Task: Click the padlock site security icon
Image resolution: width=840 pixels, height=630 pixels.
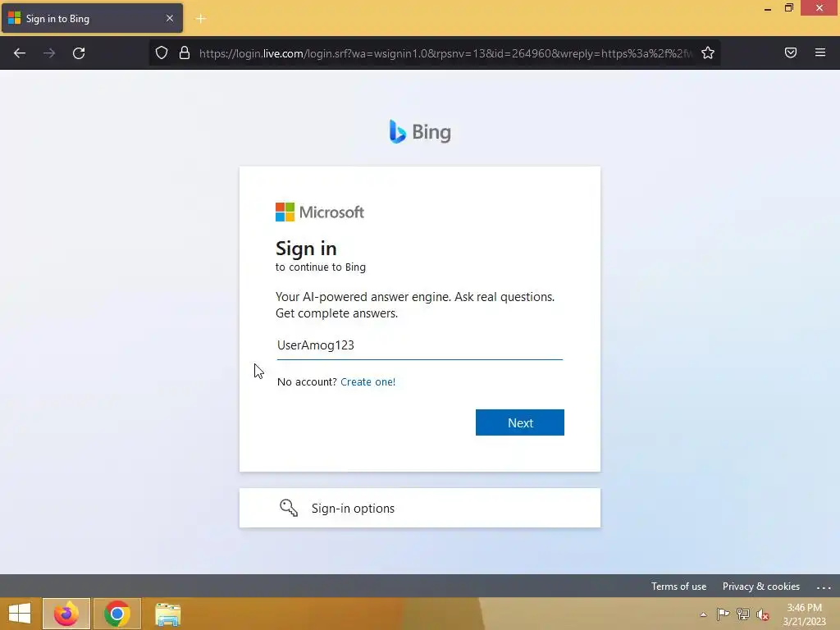Action: (185, 52)
